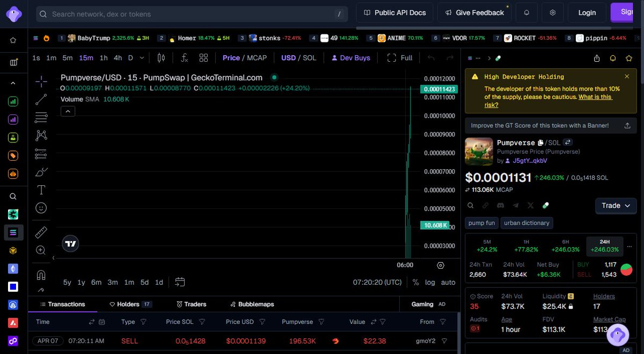This screenshot has width=644, height=354.
Task: Click the Telegram icon for Pumpverse
Action: tap(516, 205)
